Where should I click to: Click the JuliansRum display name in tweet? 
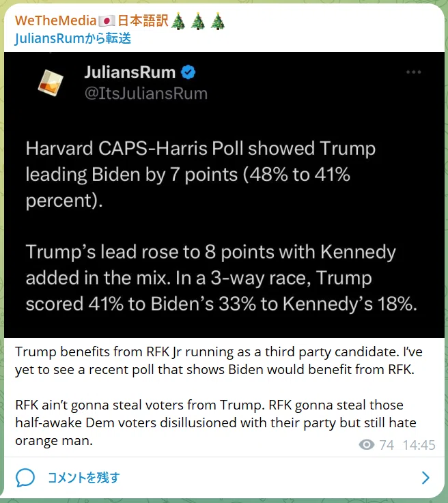(x=130, y=72)
